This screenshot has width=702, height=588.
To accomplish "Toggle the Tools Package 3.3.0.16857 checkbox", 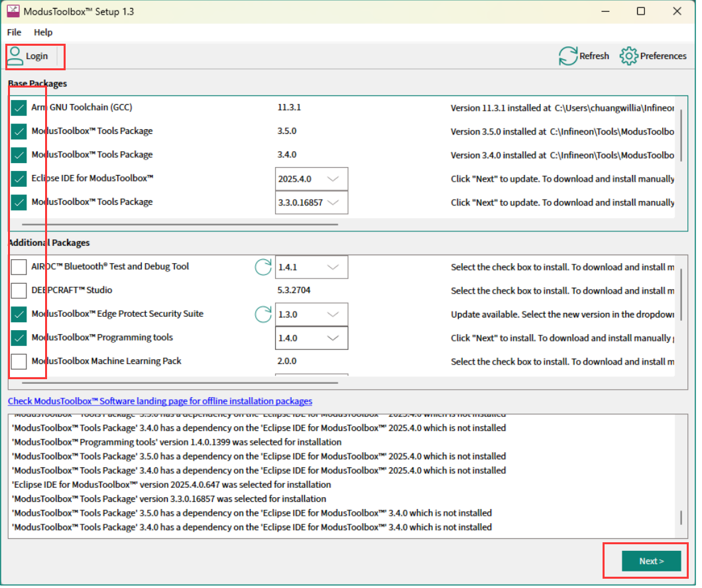I will pyautogui.click(x=19, y=204).
